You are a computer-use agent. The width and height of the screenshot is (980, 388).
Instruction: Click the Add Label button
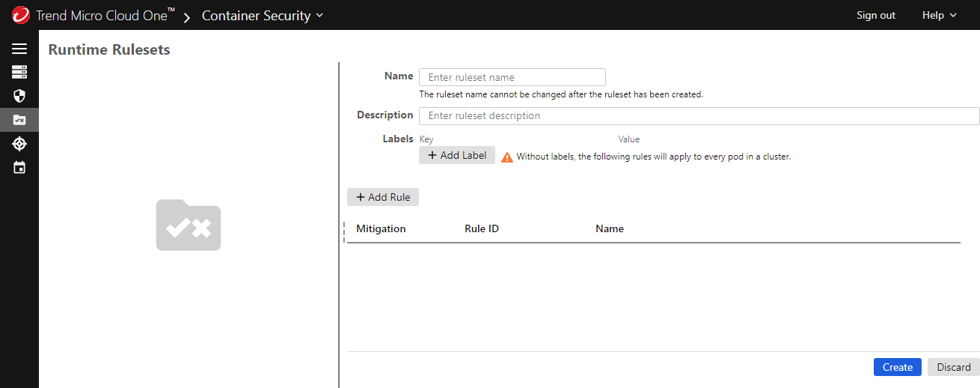pos(457,155)
